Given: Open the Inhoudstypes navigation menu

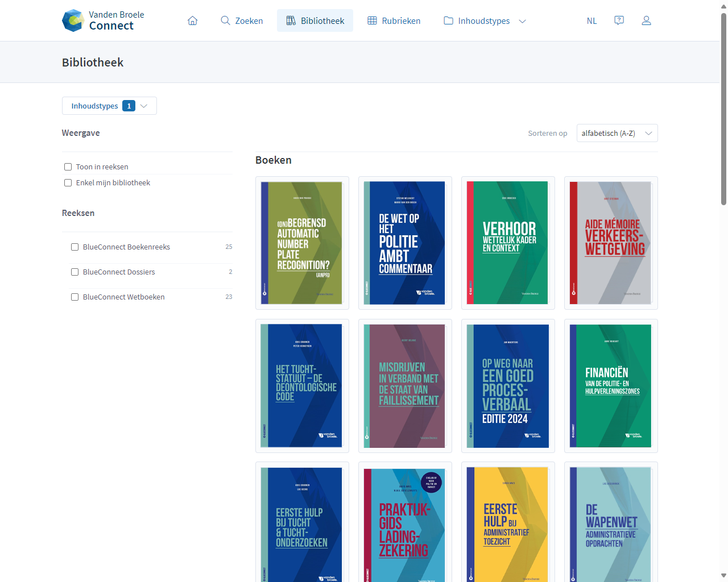Looking at the screenshot, I should [485, 20].
